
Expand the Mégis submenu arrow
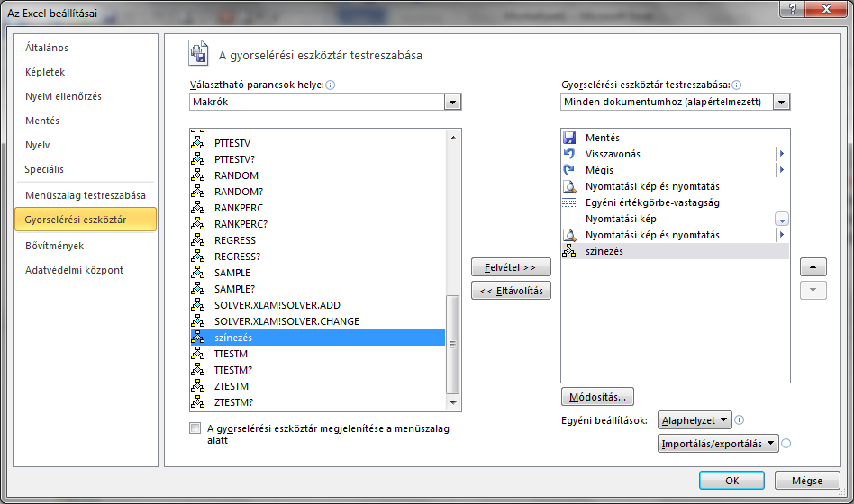(782, 170)
